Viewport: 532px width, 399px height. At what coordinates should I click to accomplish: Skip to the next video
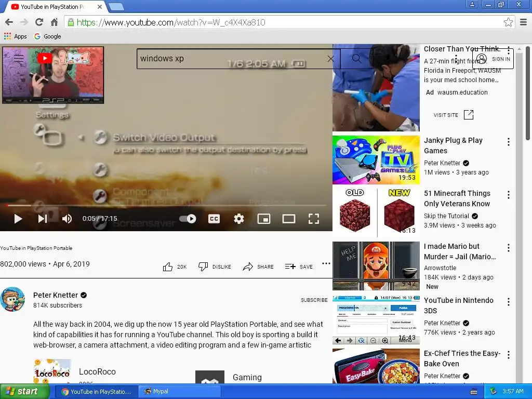[43, 219]
